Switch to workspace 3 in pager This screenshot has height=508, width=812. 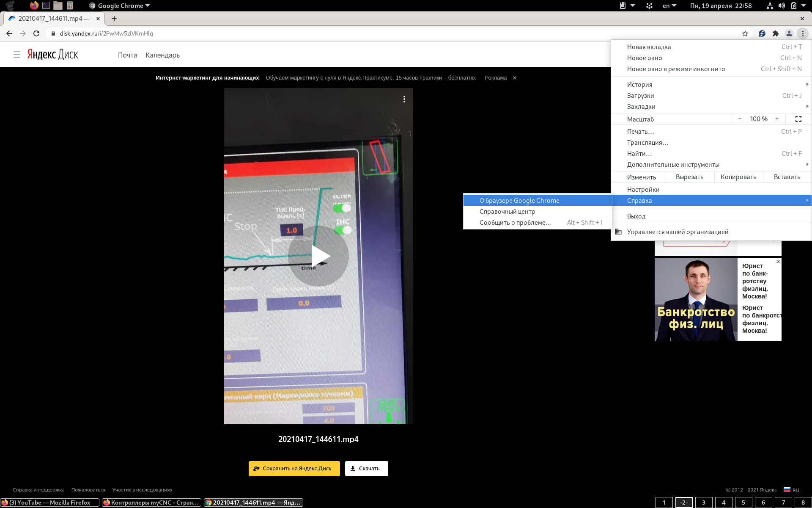(704, 502)
